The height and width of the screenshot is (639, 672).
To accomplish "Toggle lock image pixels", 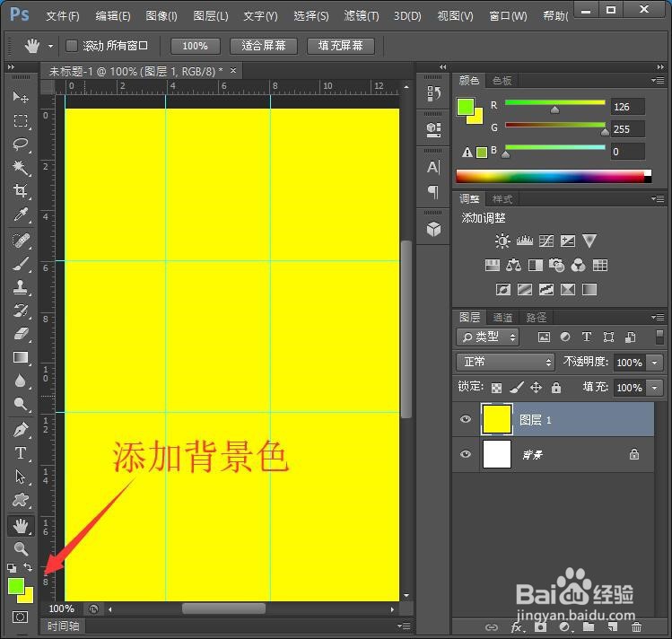I will (x=517, y=388).
